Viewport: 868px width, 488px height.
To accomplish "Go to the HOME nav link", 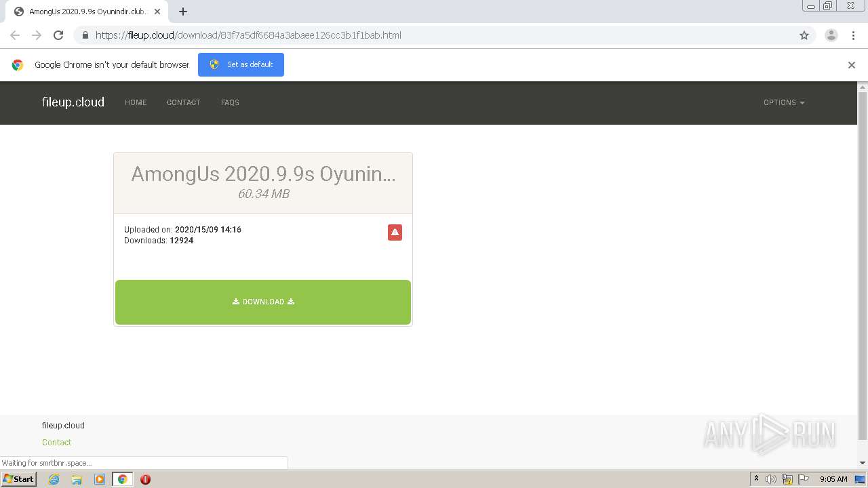I will [x=136, y=103].
